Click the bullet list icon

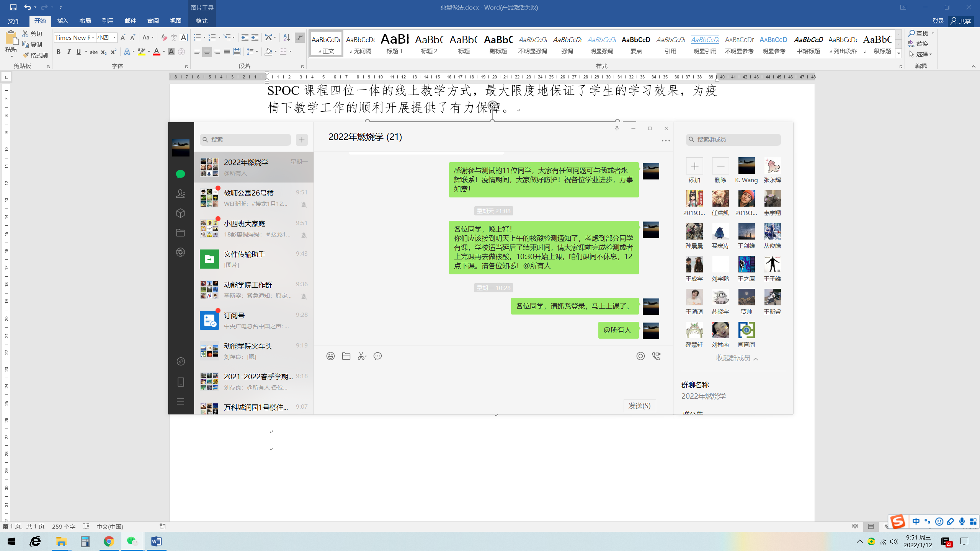(197, 37)
